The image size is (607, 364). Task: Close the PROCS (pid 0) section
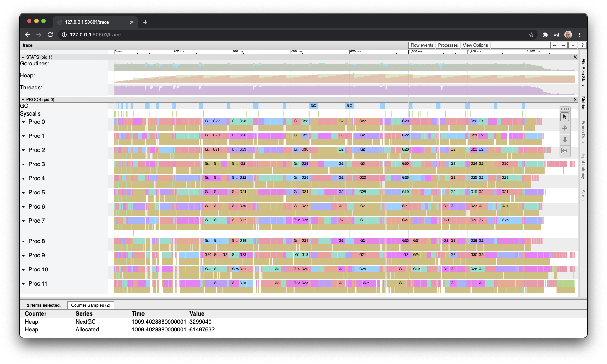click(575, 100)
